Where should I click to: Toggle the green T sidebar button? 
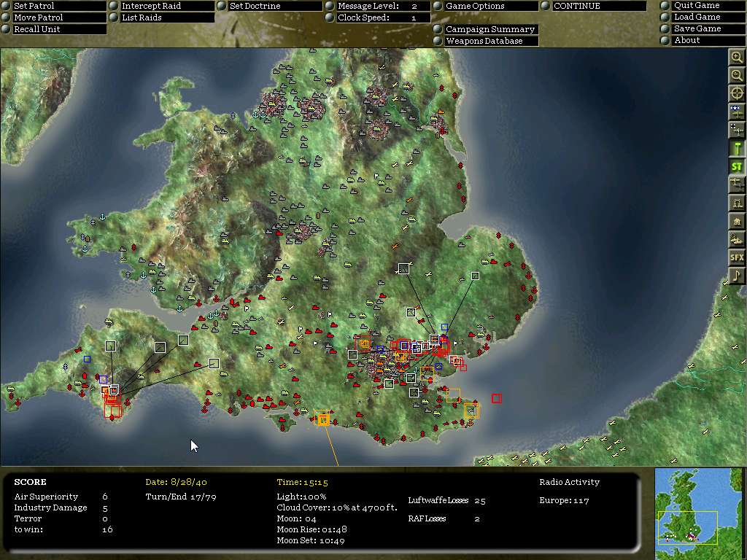pyautogui.click(x=737, y=148)
